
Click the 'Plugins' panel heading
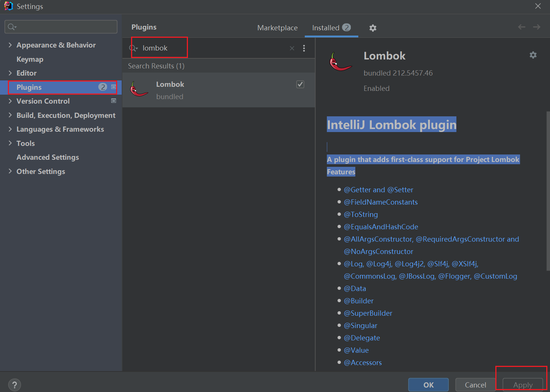click(144, 27)
